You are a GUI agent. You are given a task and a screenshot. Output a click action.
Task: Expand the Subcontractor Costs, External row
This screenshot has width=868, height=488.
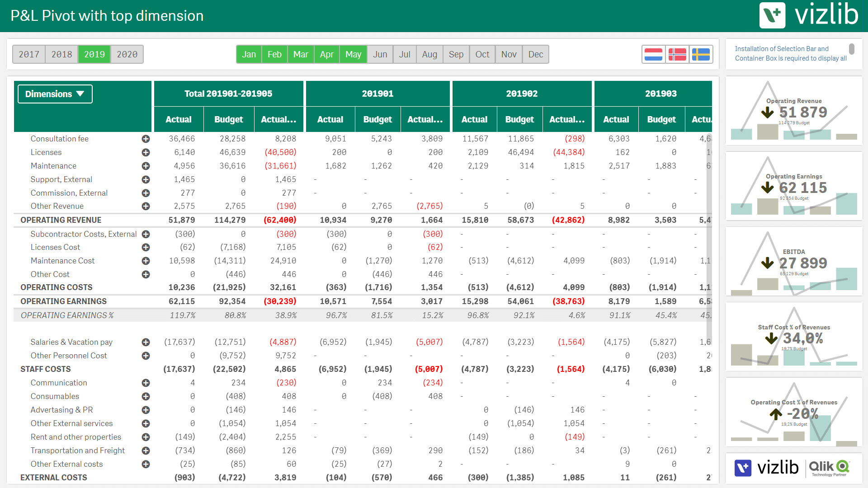click(146, 234)
